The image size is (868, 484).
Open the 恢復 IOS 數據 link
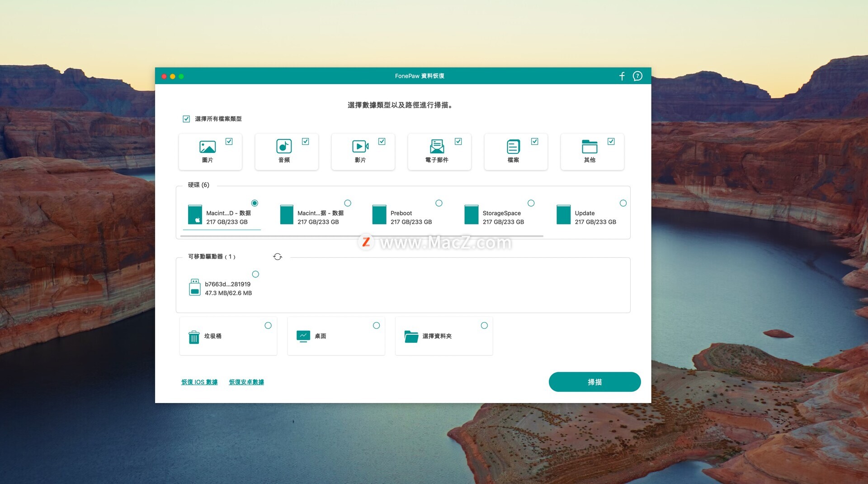pyautogui.click(x=199, y=382)
